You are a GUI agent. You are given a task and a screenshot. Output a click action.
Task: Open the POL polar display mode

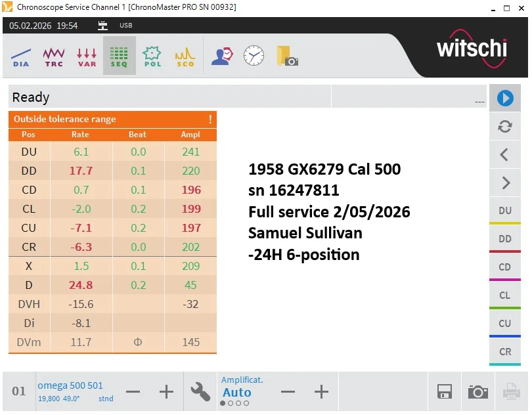tap(152, 56)
